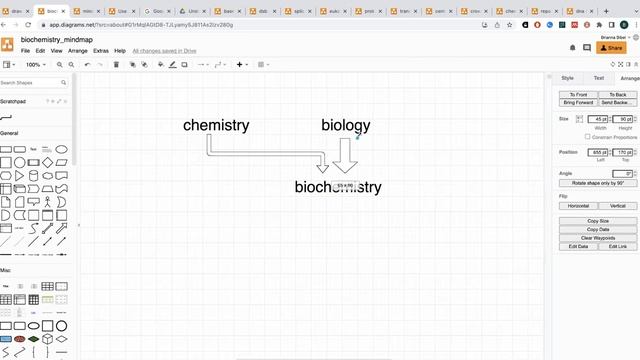Image resolution: width=640 pixels, height=360 pixels.
Task: Undo the last action
Action: click(87, 64)
